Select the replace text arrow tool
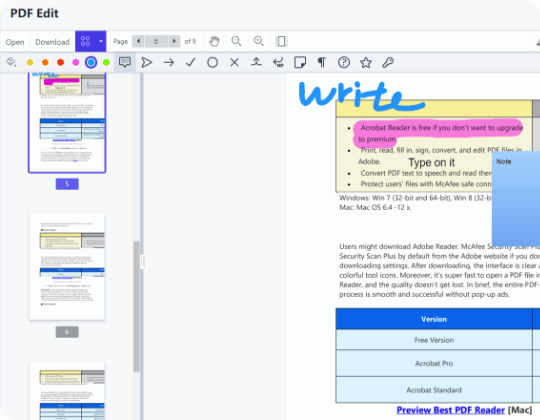Screen dimensions: 540x420 pyautogui.click(x=278, y=62)
